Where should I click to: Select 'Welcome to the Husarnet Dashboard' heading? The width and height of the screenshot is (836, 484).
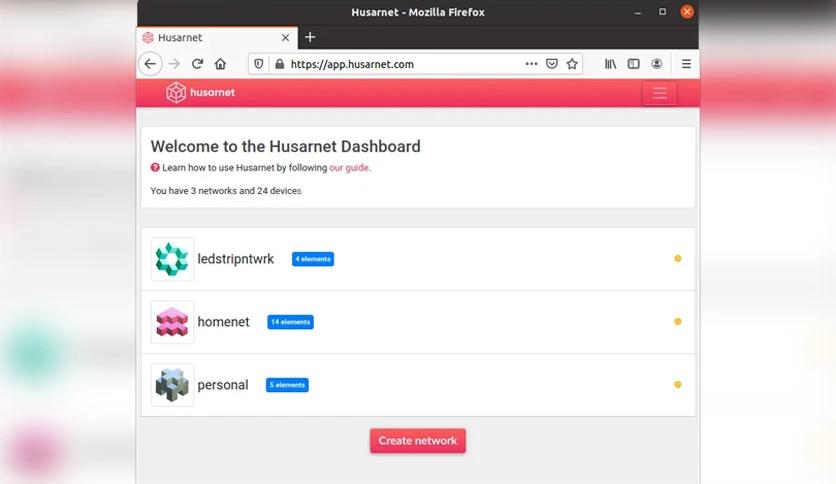point(285,147)
